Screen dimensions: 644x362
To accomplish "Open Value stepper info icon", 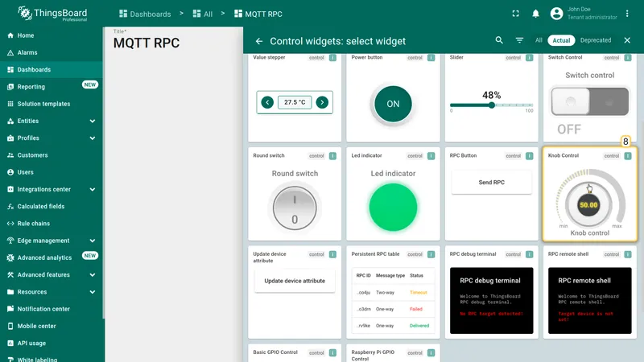I will tap(332, 58).
